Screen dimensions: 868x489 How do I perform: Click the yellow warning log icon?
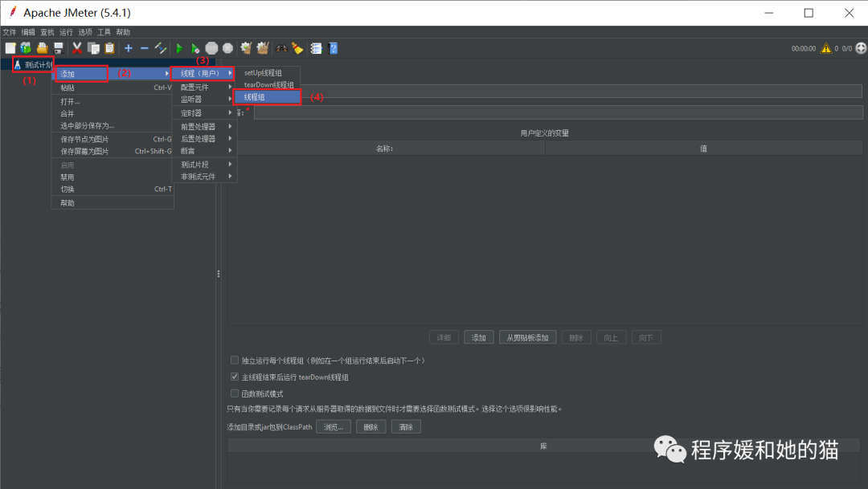[826, 48]
